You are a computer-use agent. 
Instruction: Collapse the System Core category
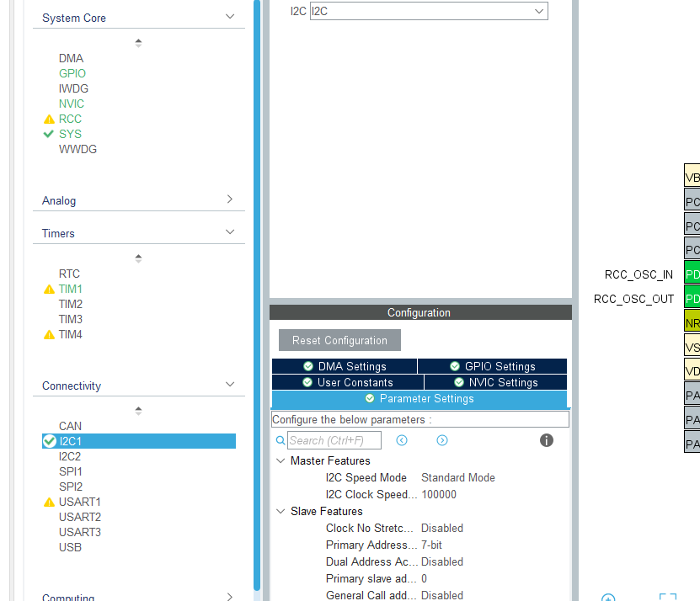pos(230,17)
